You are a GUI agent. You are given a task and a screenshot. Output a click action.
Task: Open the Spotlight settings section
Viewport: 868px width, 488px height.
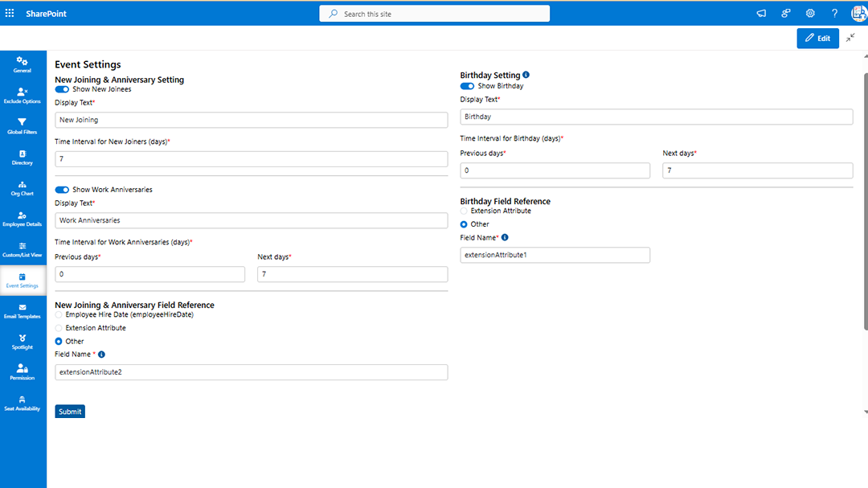[23, 341]
